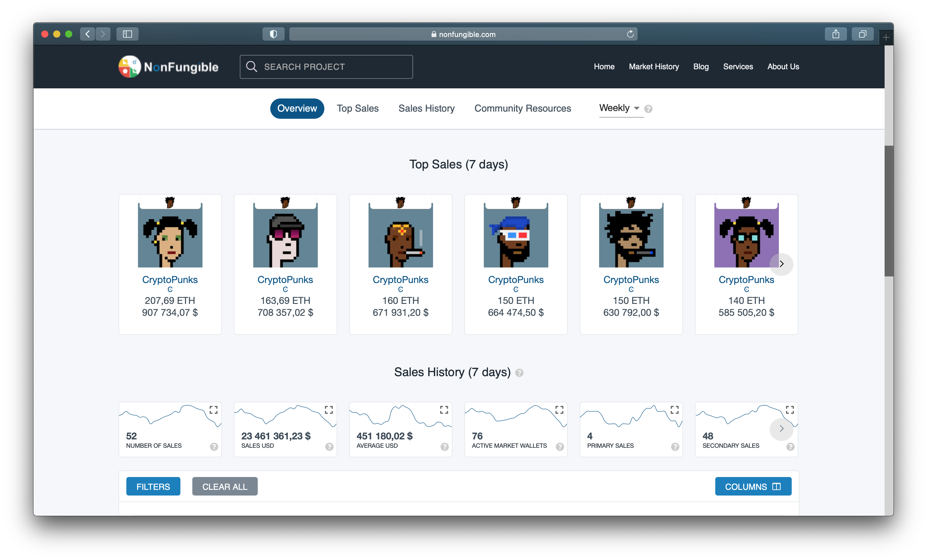Open the Weekly period dropdown
Viewport: 927px width, 560px height.
click(621, 108)
